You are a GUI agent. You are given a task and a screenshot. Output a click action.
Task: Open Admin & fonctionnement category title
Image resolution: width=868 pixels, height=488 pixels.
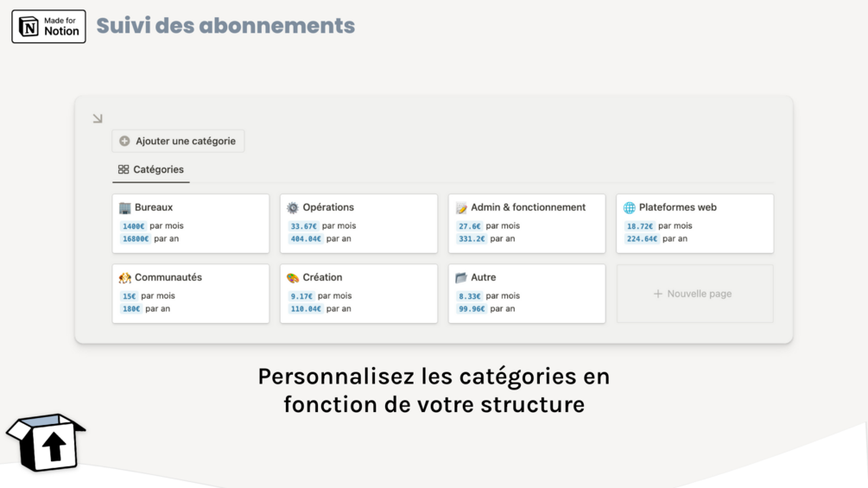pyautogui.click(x=528, y=207)
